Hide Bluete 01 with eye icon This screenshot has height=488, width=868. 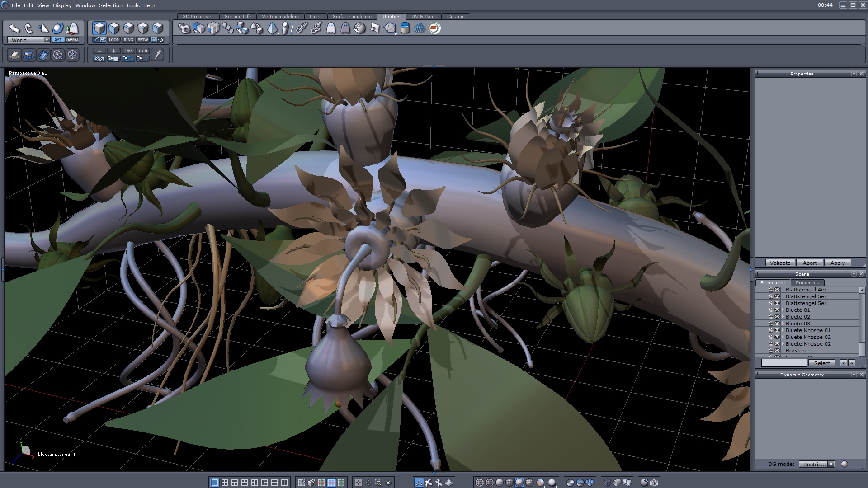pos(777,310)
